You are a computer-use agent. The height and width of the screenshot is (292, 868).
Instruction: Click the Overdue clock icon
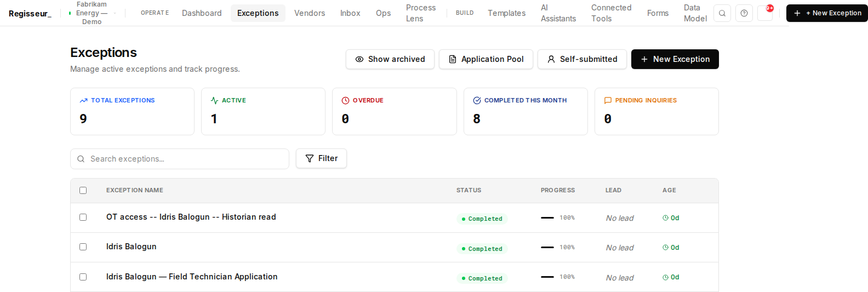click(345, 101)
